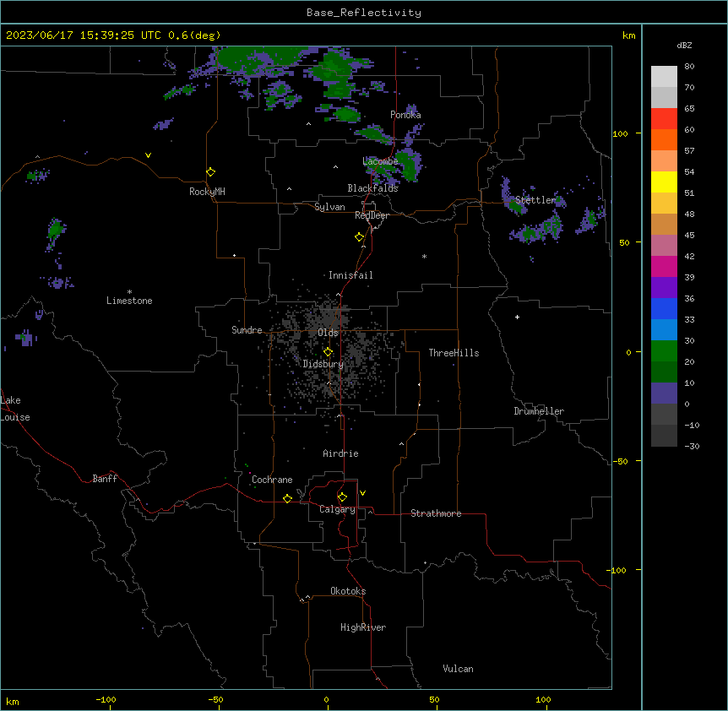
Task: Click the yellow diamond marker above RockyMH
Action: (211, 172)
